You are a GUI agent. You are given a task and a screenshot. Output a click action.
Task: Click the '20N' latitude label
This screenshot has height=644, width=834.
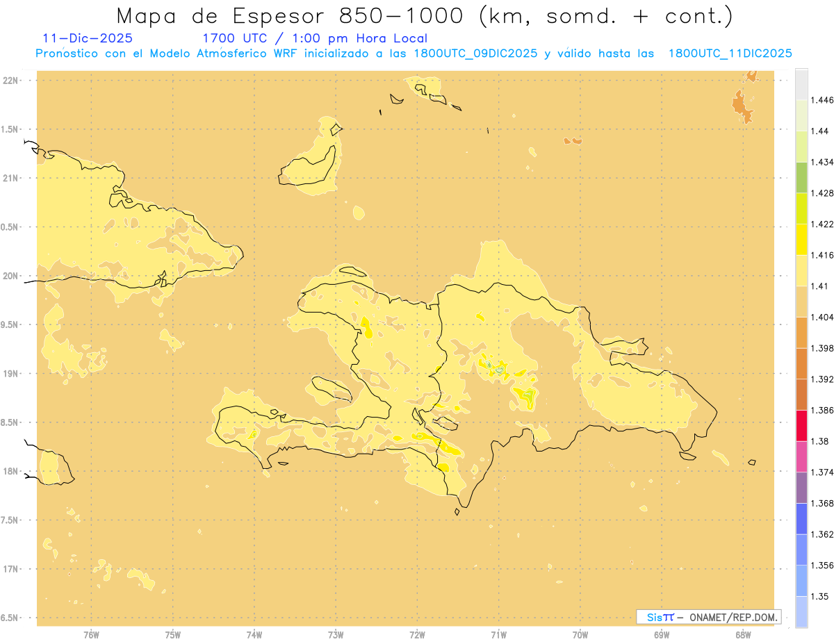(x=10, y=276)
